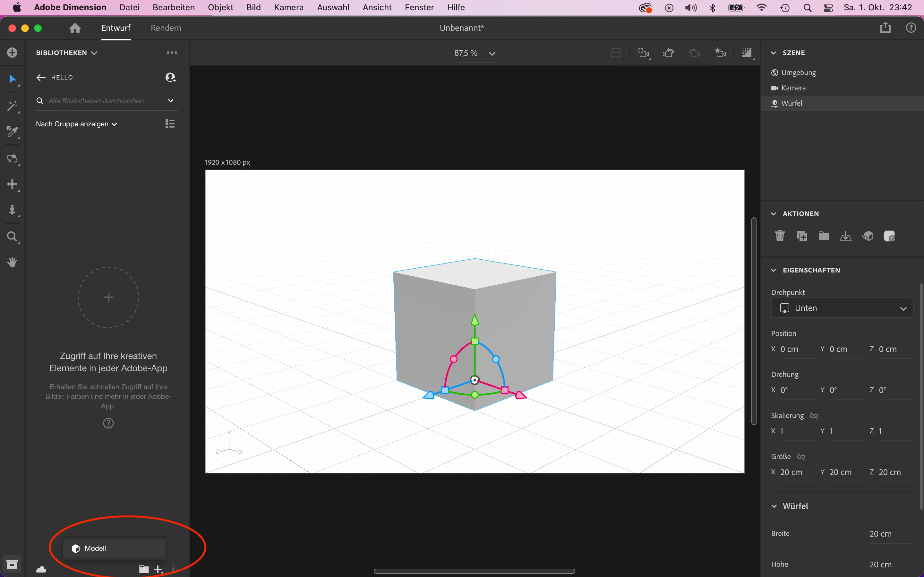Select Umgebung in the Szene panel
Screen dimensions: 924x577
798,72
